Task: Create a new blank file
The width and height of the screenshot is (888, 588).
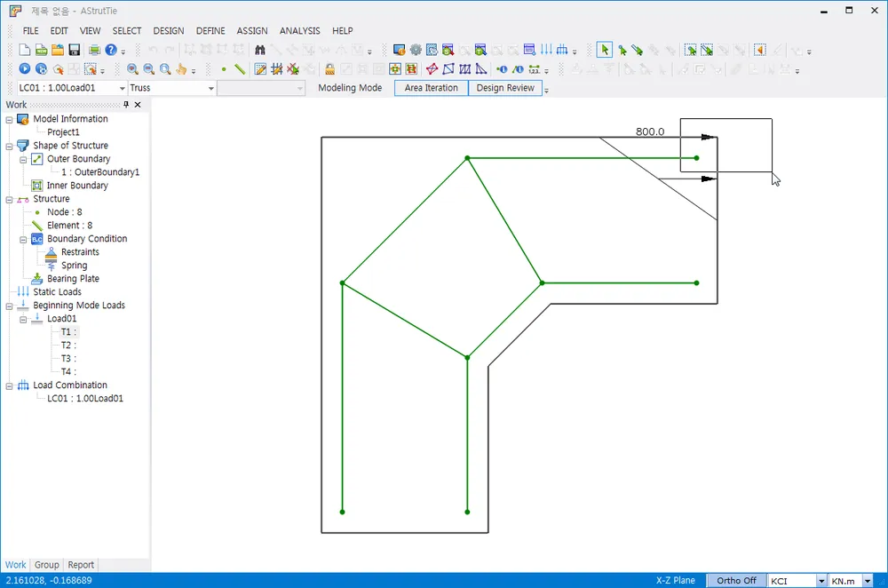Action: coord(24,51)
